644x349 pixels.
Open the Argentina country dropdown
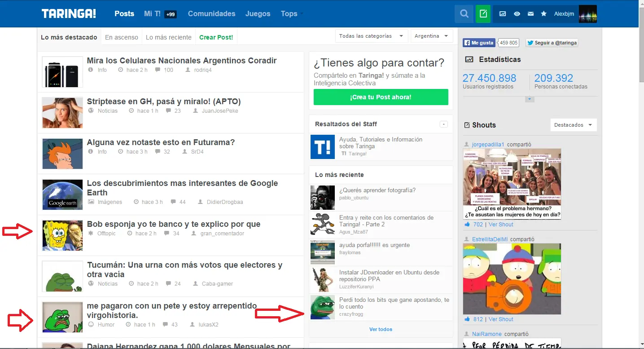coord(432,36)
